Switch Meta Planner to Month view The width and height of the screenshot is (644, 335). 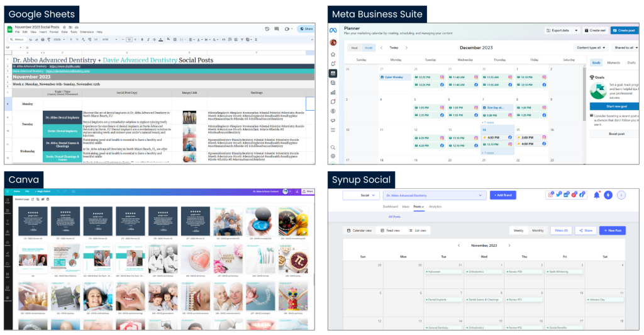(x=369, y=48)
